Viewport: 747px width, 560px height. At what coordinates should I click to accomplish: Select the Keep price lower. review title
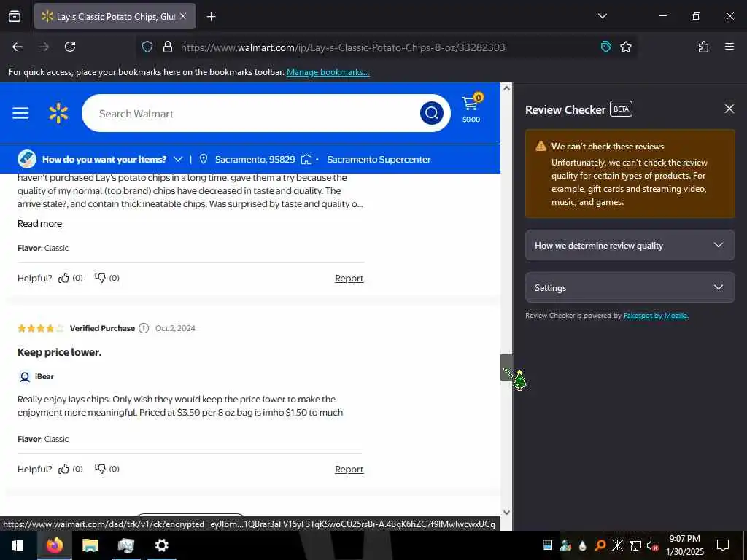60,352
